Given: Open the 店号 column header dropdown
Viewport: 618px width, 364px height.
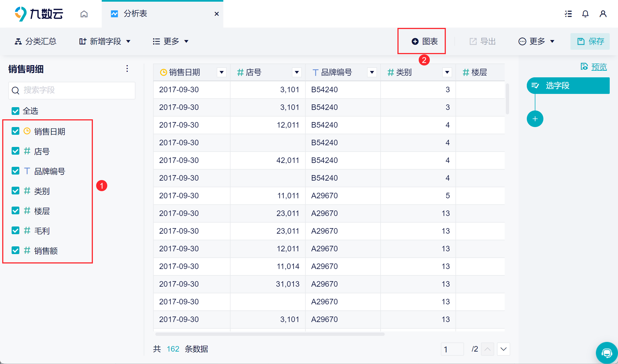Looking at the screenshot, I should pos(297,72).
